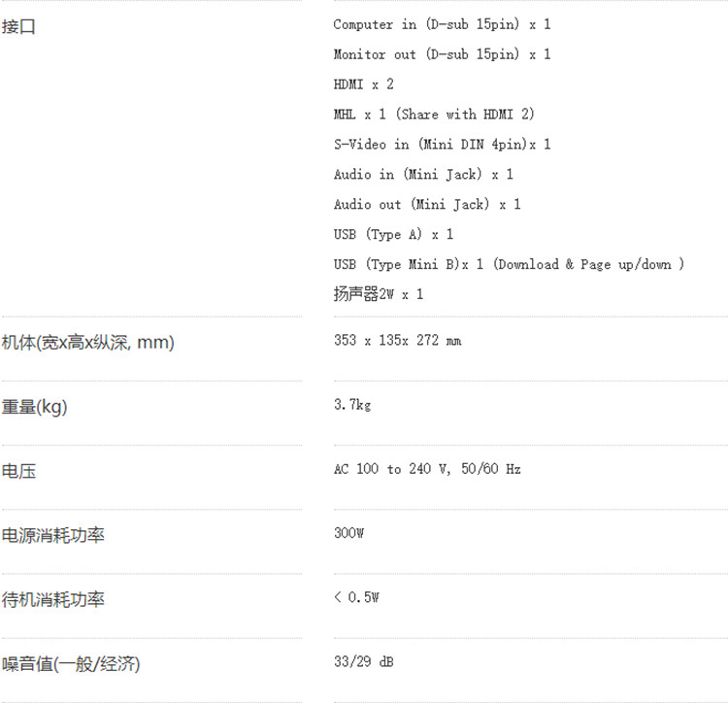Click the 机体(宽x高x纵深, mm) label

coord(88,343)
